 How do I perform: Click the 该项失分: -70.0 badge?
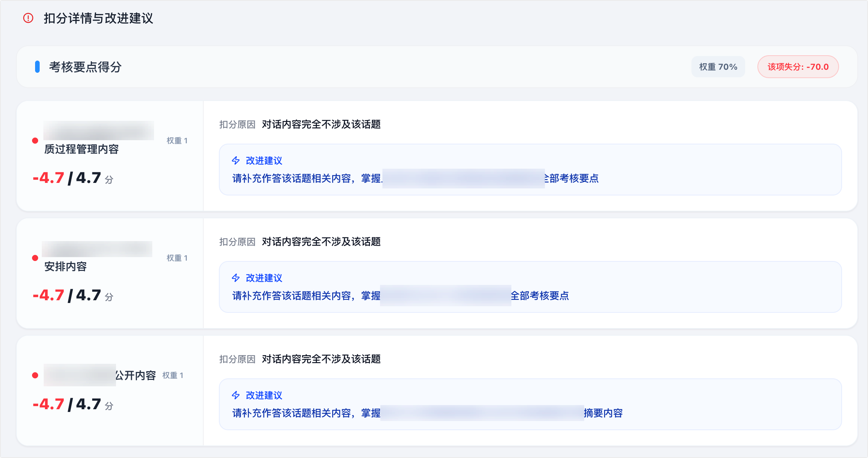click(798, 67)
